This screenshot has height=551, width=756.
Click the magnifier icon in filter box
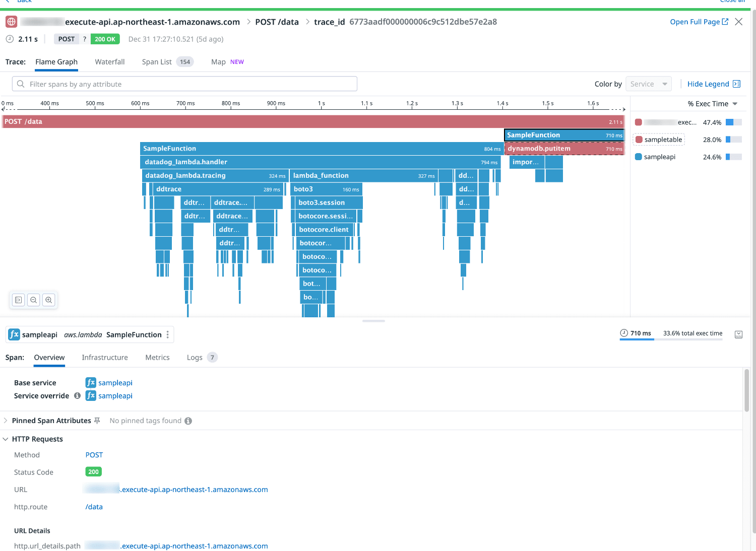tap(21, 84)
